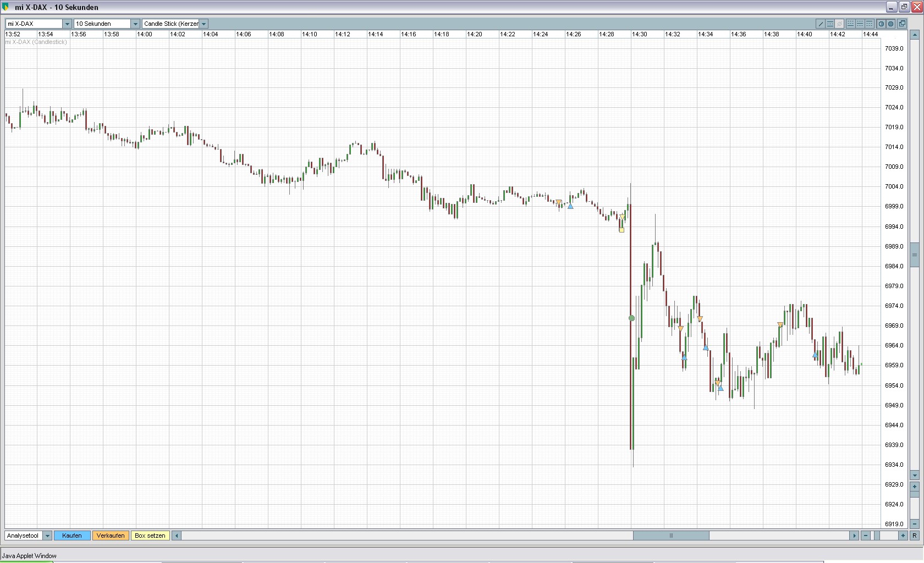Screen dimensions: 924x563
Task: Click the vertical scroll up arrow
Action: (915, 35)
